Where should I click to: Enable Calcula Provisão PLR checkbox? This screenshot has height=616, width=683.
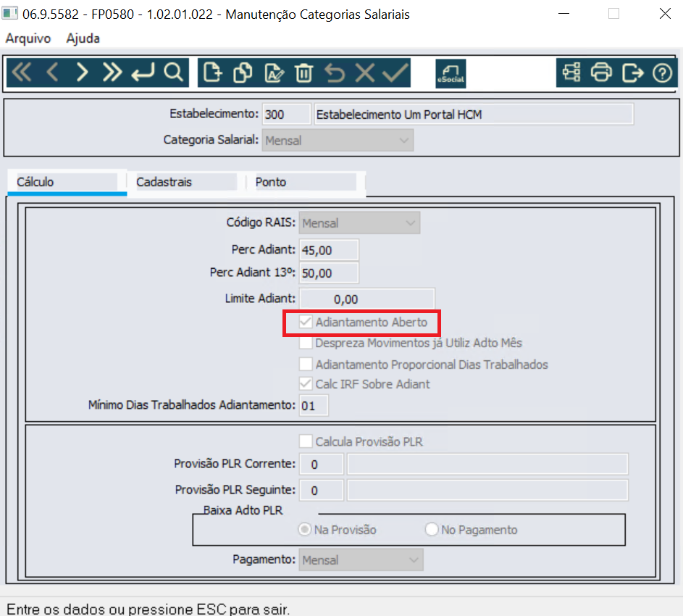coord(306,441)
